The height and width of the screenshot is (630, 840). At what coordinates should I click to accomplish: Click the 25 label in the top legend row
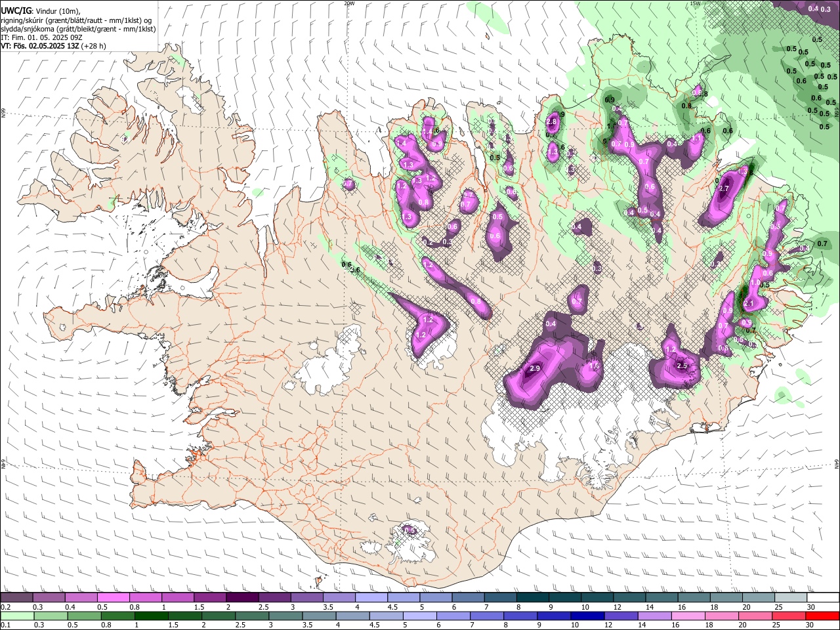778,607
